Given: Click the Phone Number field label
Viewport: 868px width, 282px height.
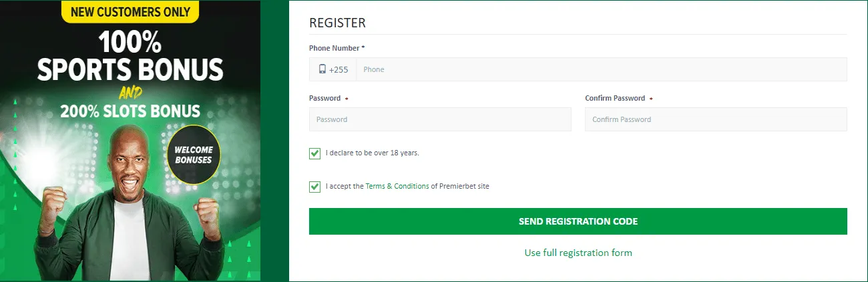Looking at the screenshot, I should (335, 48).
